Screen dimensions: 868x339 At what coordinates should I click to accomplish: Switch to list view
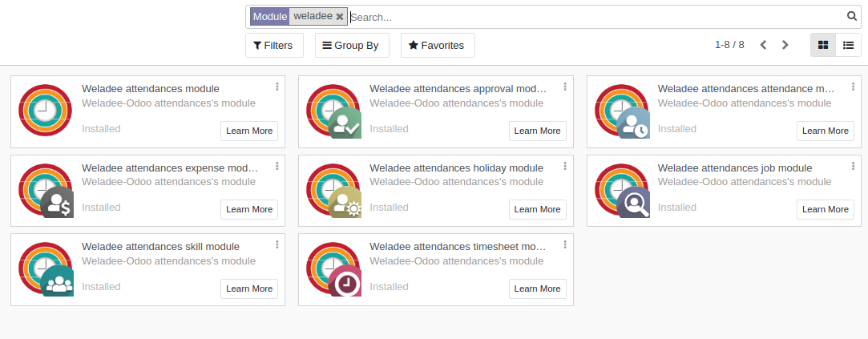(x=848, y=45)
